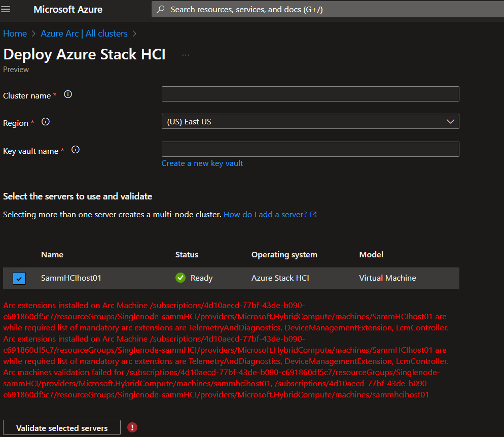Viewport: 504px width, 437px height.
Task: Toggle selection of the Ready server entry
Action: (19, 278)
